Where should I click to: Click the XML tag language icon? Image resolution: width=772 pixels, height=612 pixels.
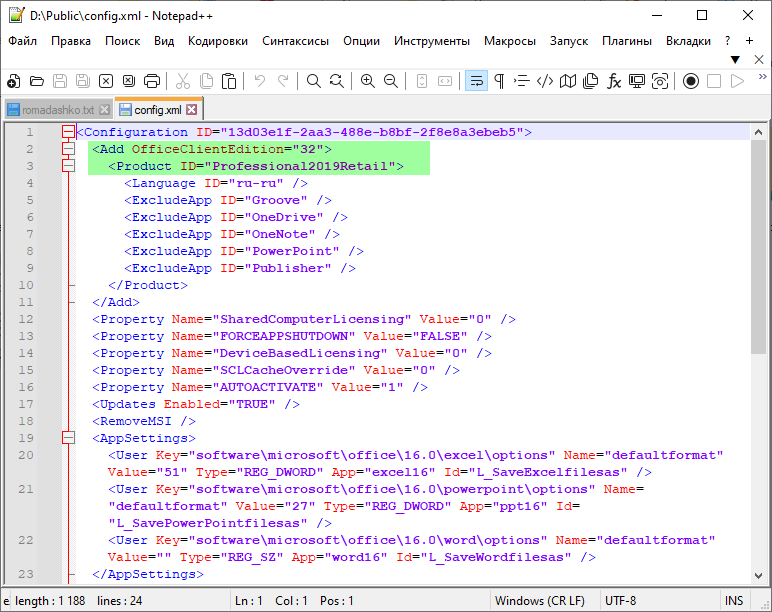click(x=545, y=81)
